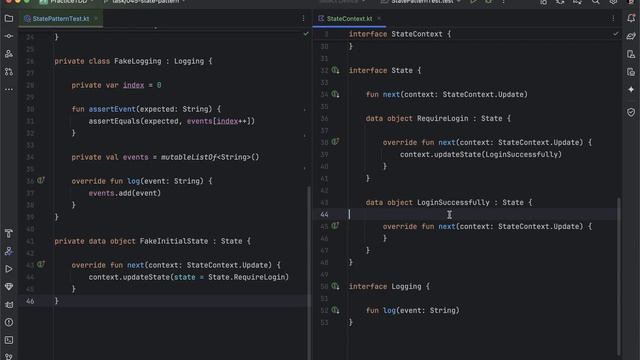Screen dimensions: 640x360
Task: Click override gutter icon on FakeInitialState next
Action: (41, 264)
